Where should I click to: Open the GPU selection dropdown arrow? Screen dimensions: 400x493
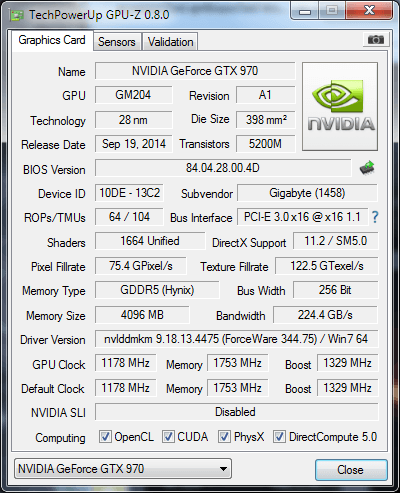click(x=223, y=469)
